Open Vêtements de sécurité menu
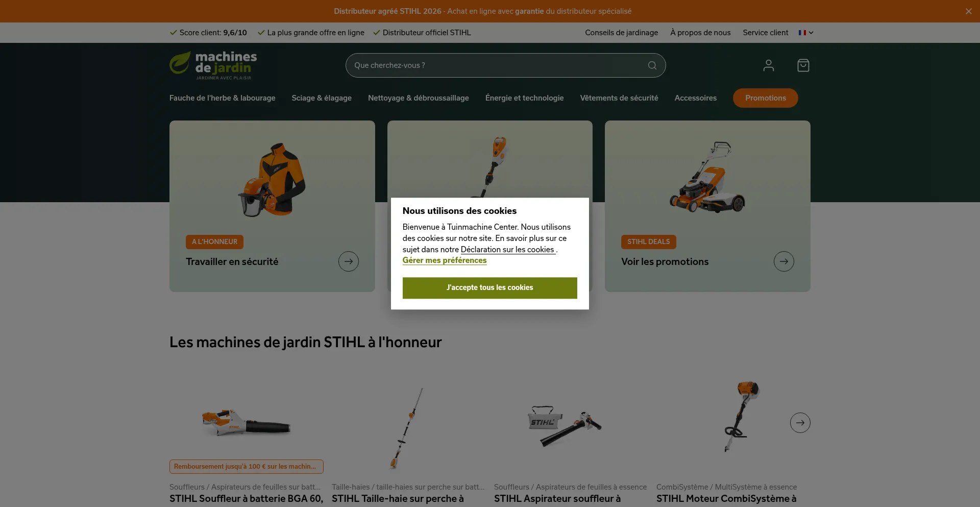This screenshot has height=507, width=980. (619, 98)
